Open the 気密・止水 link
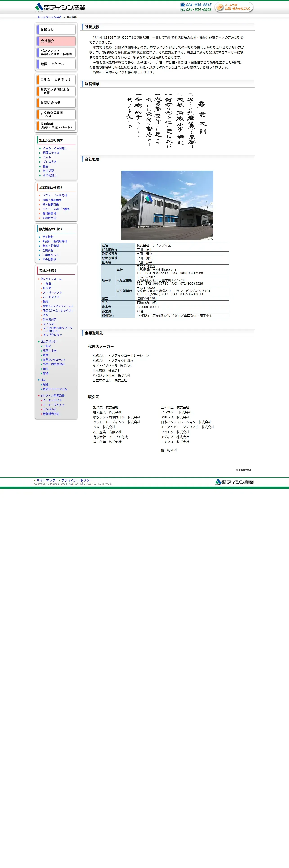Image resolution: width=289 pixels, height=868 pixels. click(50, 351)
